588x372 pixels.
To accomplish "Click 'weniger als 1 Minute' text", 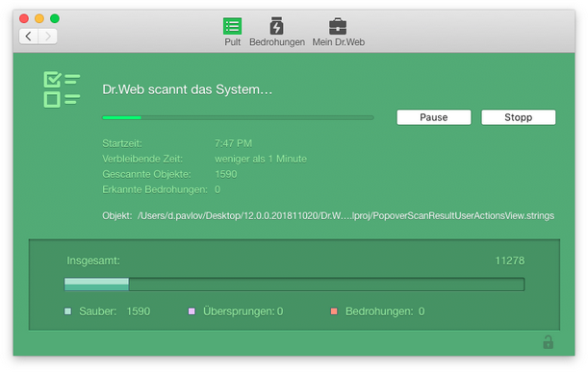I will tap(261, 159).
